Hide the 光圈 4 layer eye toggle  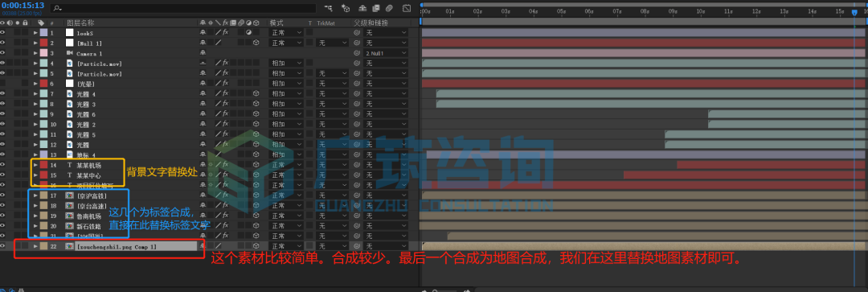coord(2,93)
